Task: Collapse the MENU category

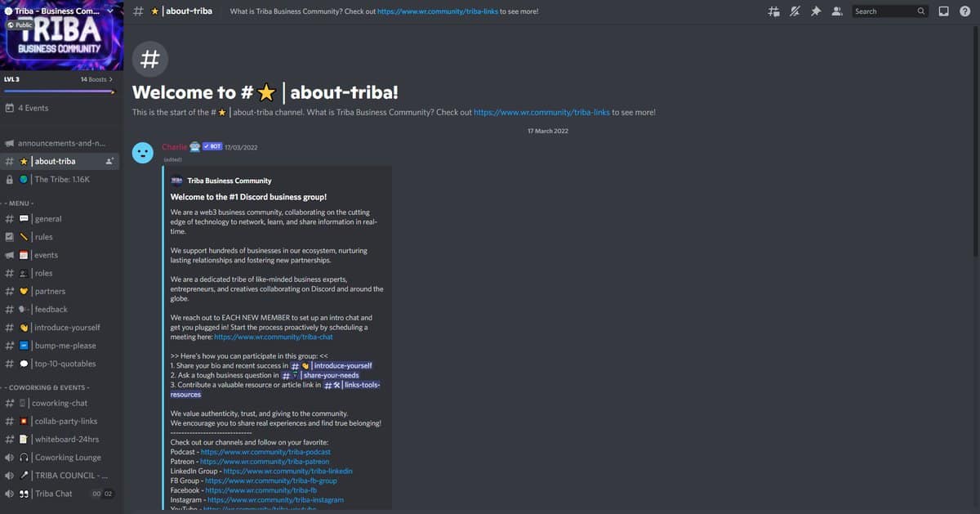Action: tap(21, 203)
